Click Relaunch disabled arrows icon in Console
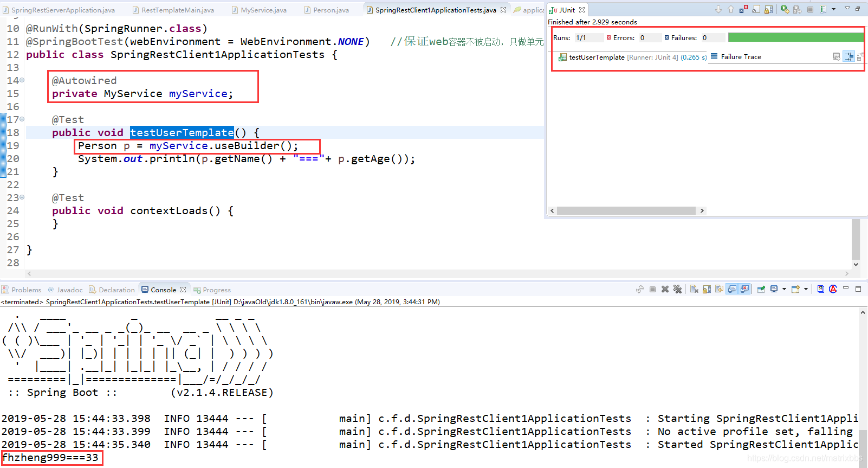868x468 pixels. 640,289
